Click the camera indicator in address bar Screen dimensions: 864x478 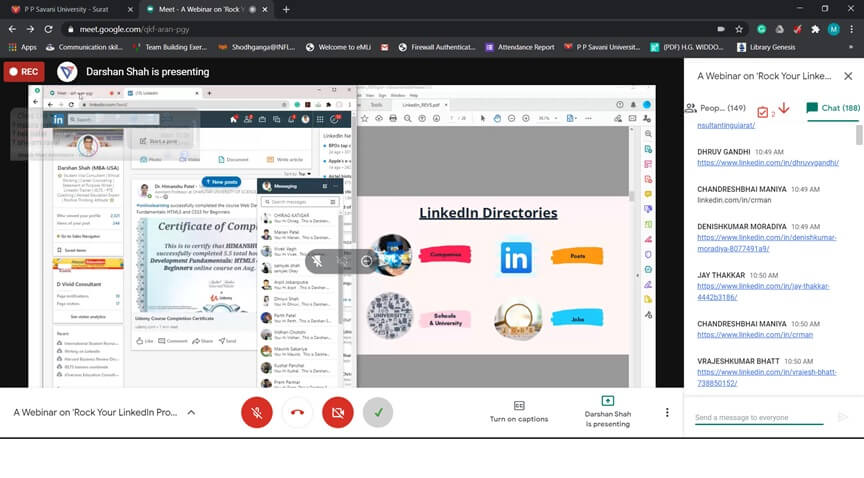721,29
